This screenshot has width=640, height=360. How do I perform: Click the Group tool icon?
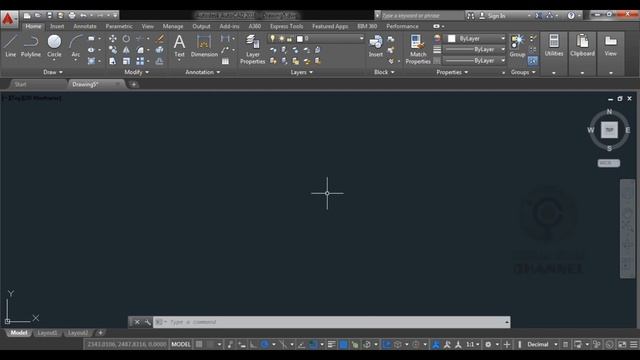click(517, 45)
